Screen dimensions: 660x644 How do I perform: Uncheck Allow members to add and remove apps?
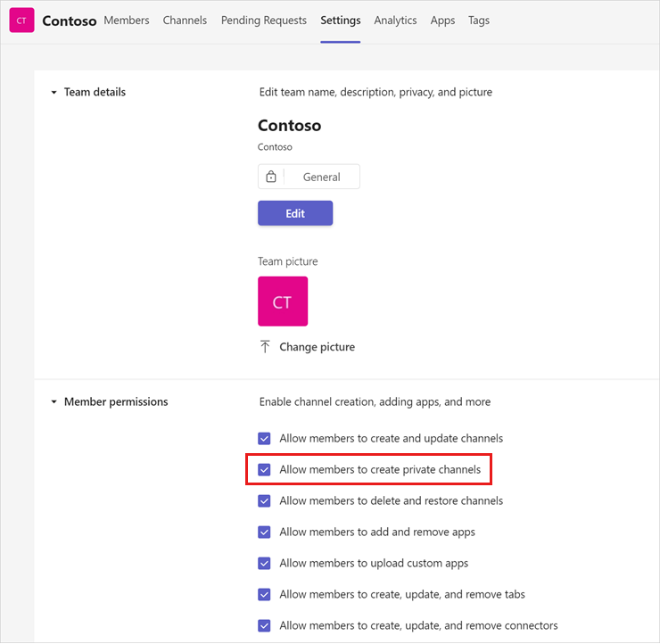(x=264, y=532)
